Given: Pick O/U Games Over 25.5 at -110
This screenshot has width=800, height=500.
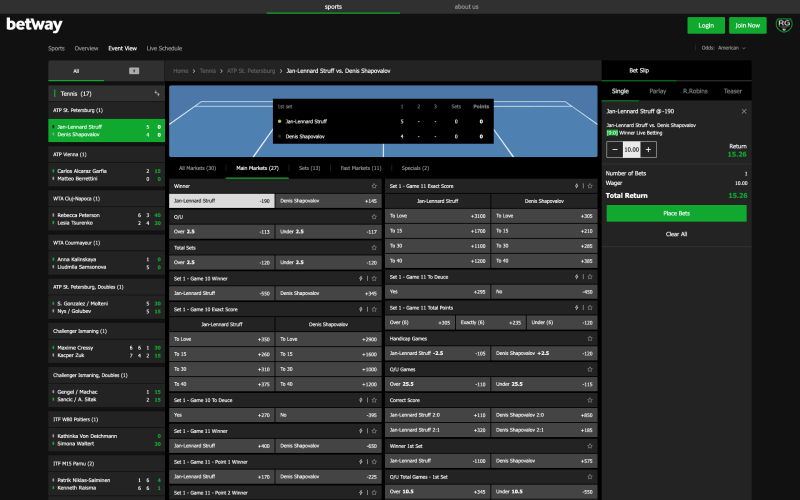Looking at the screenshot, I should pos(437,384).
